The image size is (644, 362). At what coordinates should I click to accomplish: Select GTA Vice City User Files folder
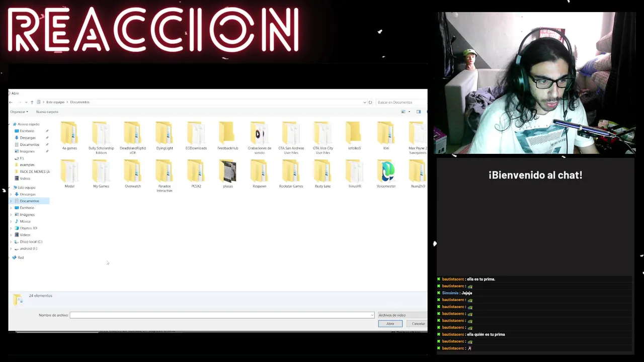tap(323, 138)
